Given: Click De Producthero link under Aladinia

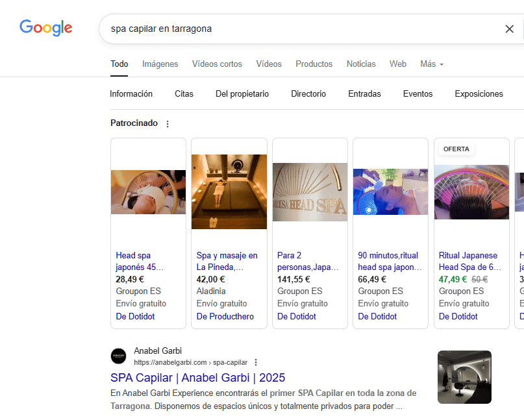Looking at the screenshot, I should [225, 317].
